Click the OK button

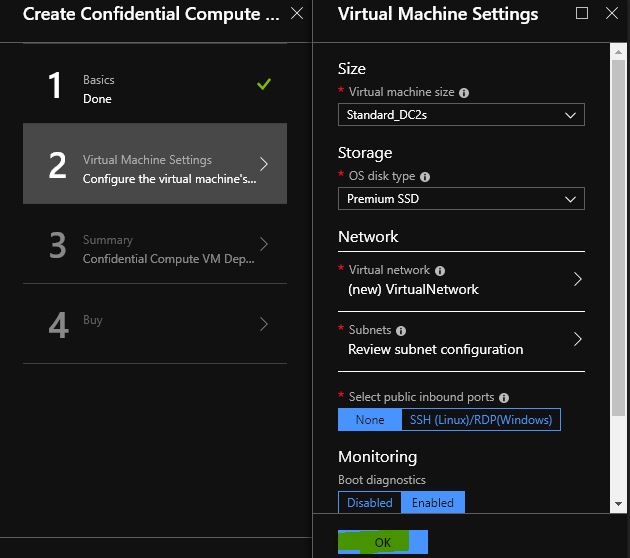pos(383,542)
